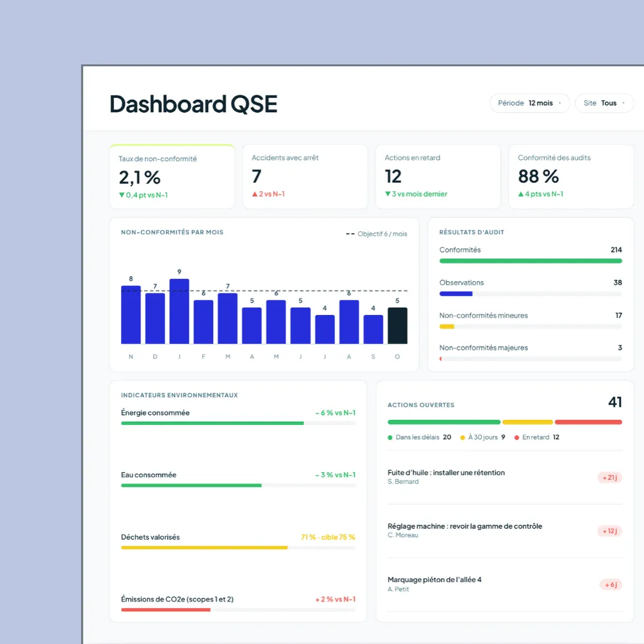The image size is (644, 644).
Task: Click the green up arrow beside 4 pts
Action: [521, 194]
